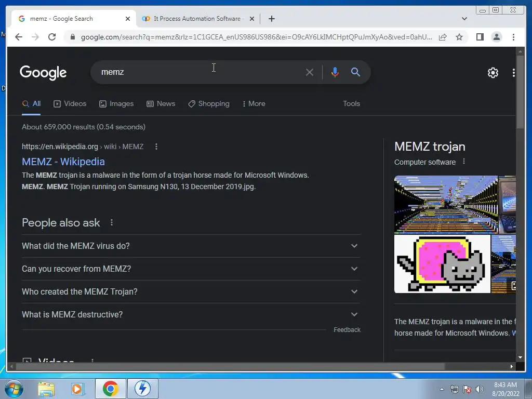This screenshot has width=532, height=399.
Task: Close the It Process Automation Software tab
Action: (x=252, y=19)
